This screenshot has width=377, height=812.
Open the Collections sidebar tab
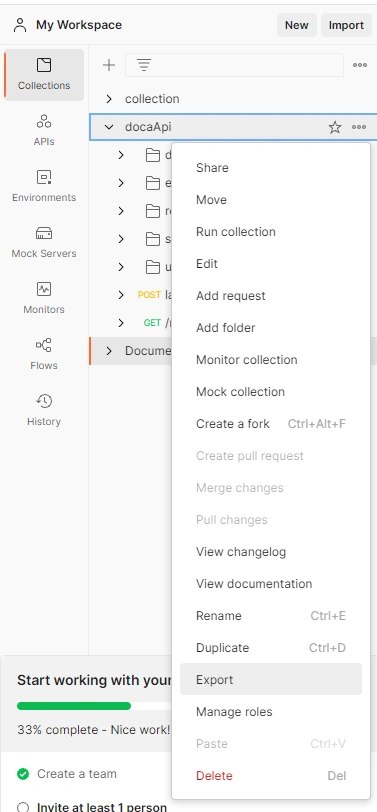coord(44,75)
